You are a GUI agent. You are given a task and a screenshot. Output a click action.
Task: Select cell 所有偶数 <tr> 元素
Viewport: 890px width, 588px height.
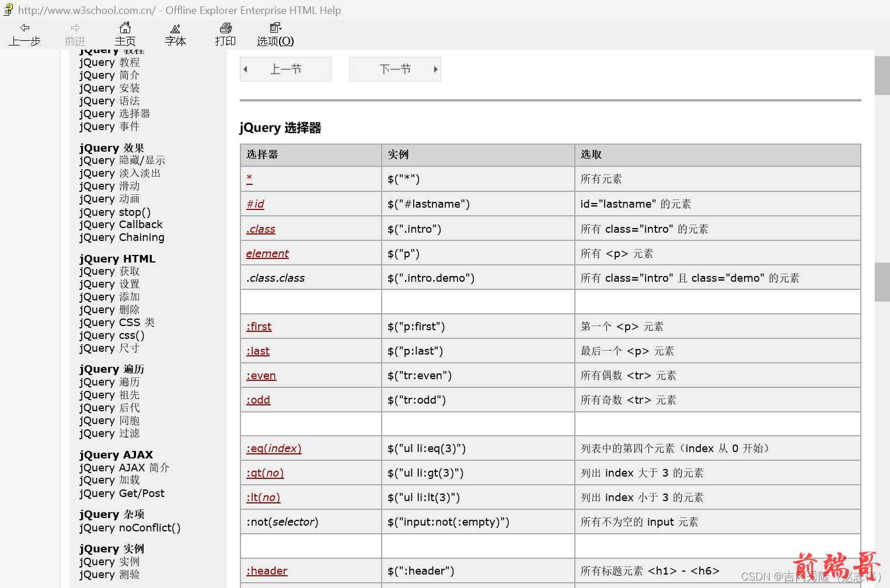coord(718,375)
